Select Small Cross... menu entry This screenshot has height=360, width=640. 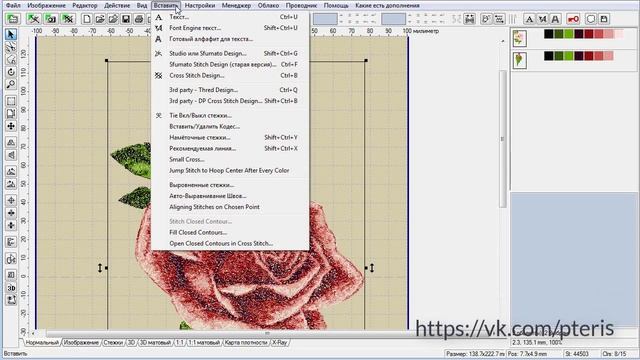(x=230, y=160)
